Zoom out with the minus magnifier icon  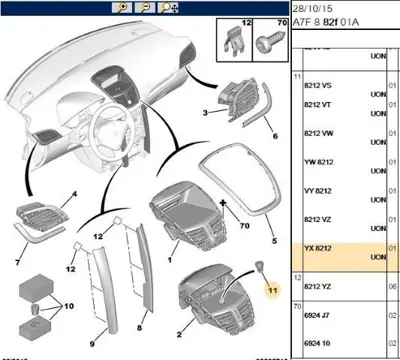click(x=145, y=7)
